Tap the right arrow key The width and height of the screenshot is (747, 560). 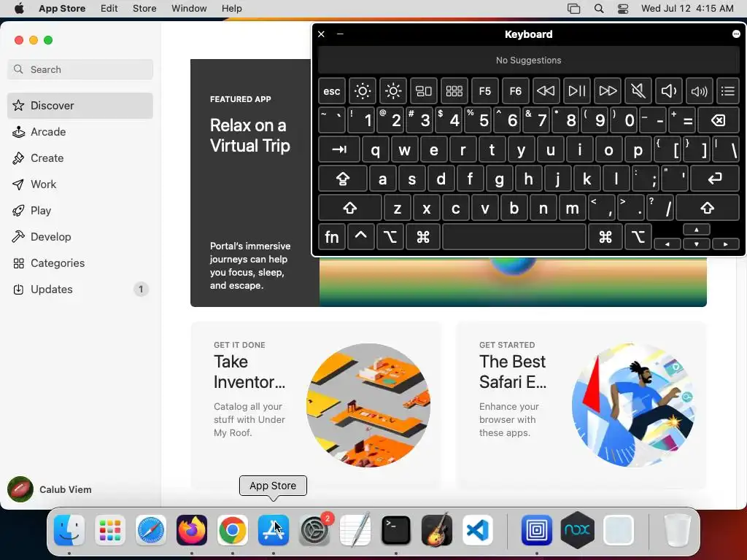[x=726, y=244]
